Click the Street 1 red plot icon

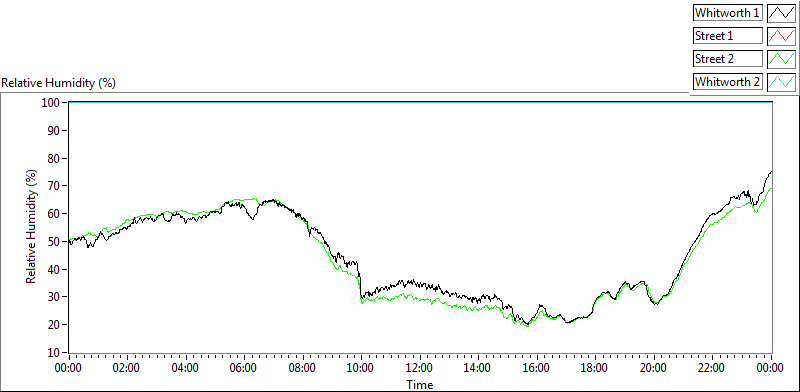tap(781, 36)
